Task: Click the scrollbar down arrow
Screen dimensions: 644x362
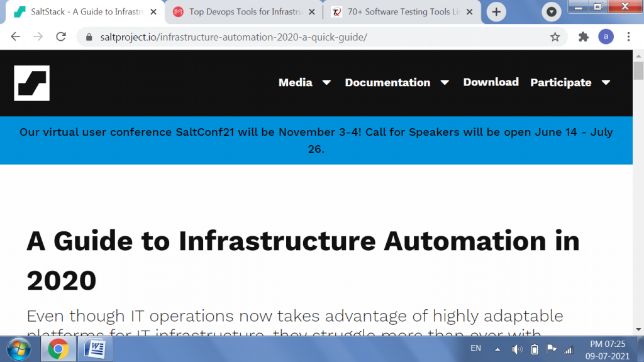Action: coord(638,329)
